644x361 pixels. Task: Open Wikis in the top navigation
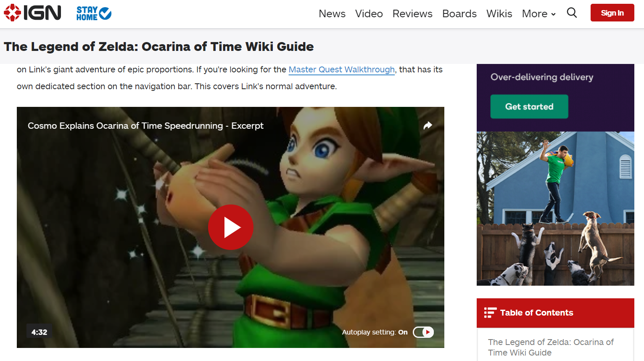(499, 14)
